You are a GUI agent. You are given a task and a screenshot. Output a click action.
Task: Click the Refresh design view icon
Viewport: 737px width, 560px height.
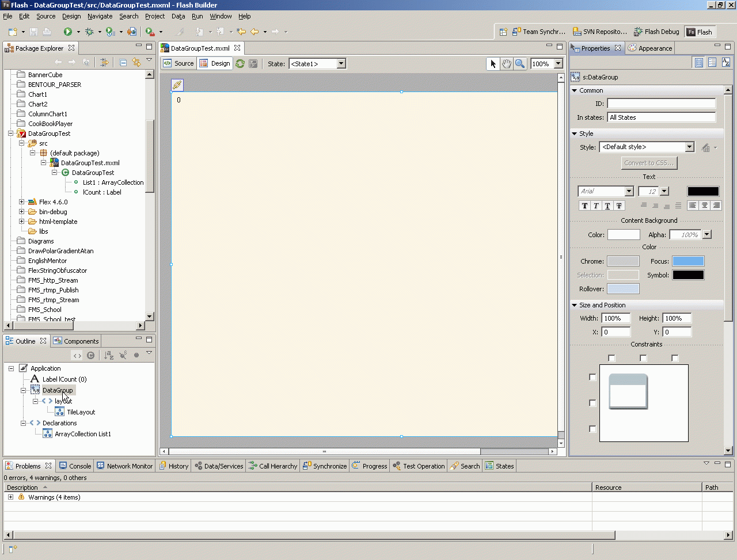pyautogui.click(x=240, y=64)
